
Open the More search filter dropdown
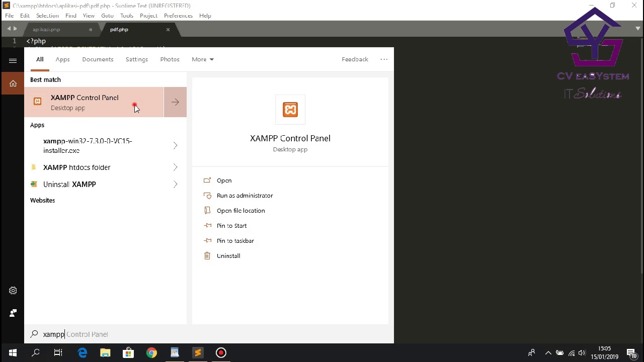(202, 59)
